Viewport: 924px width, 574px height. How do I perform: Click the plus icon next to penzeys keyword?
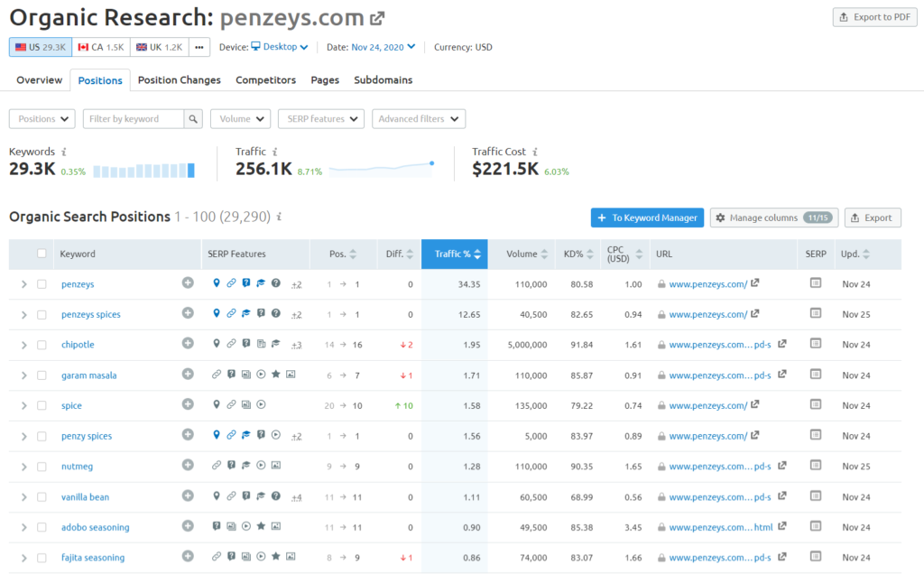(188, 283)
